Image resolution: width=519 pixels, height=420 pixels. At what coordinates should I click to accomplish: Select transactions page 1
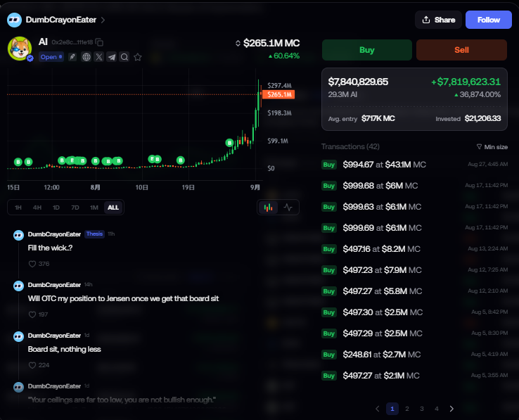[x=392, y=409]
